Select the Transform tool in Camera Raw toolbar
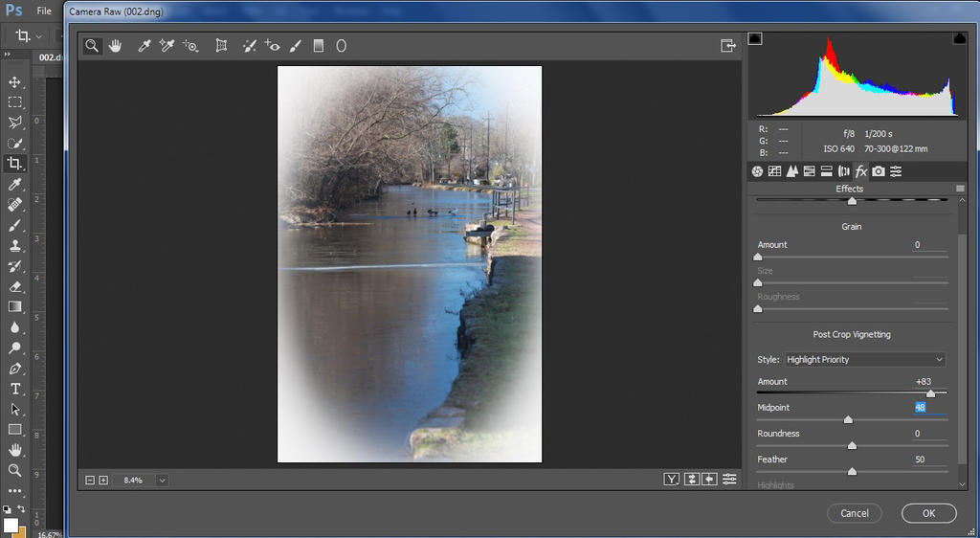Screen dimensions: 980x538 pyautogui.click(x=221, y=45)
